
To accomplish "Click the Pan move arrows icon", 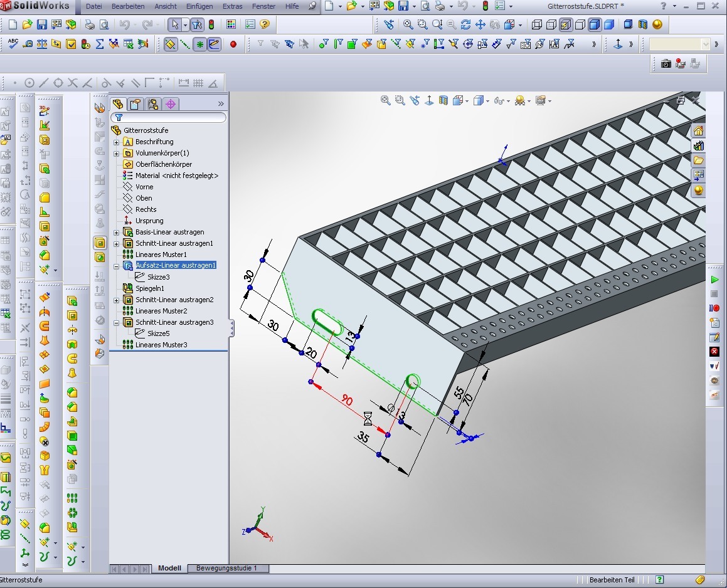I will click(480, 24).
